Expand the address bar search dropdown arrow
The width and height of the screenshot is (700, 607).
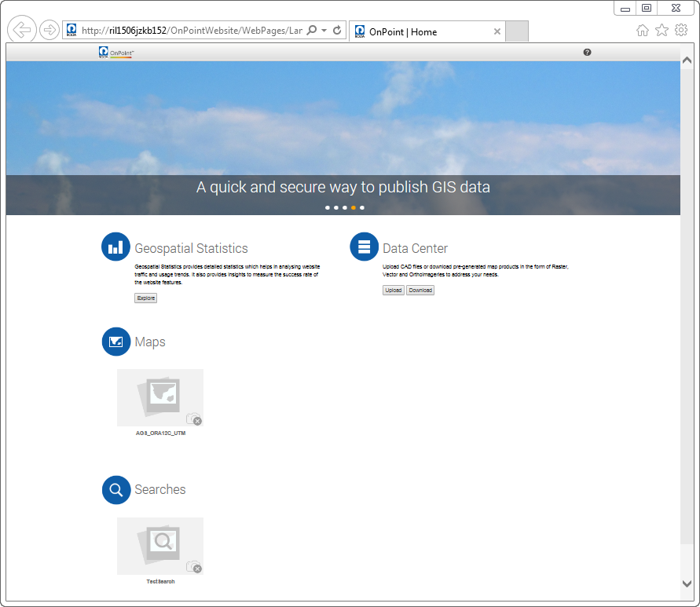(324, 30)
